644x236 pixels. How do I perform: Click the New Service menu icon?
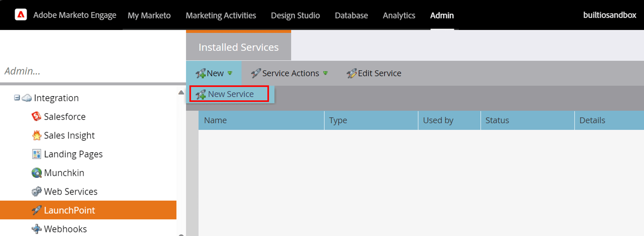point(201,94)
